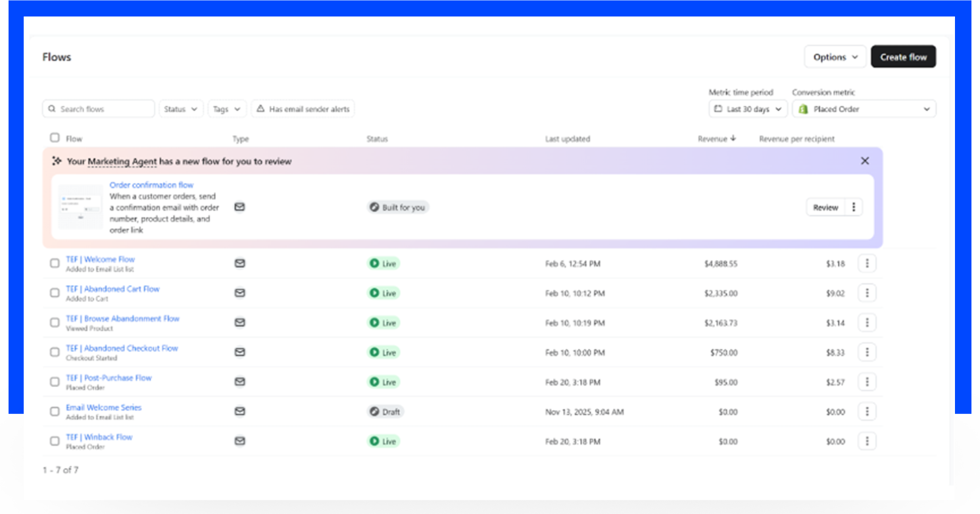Open the Options menu
This screenshot has width=980, height=514.
point(835,57)
